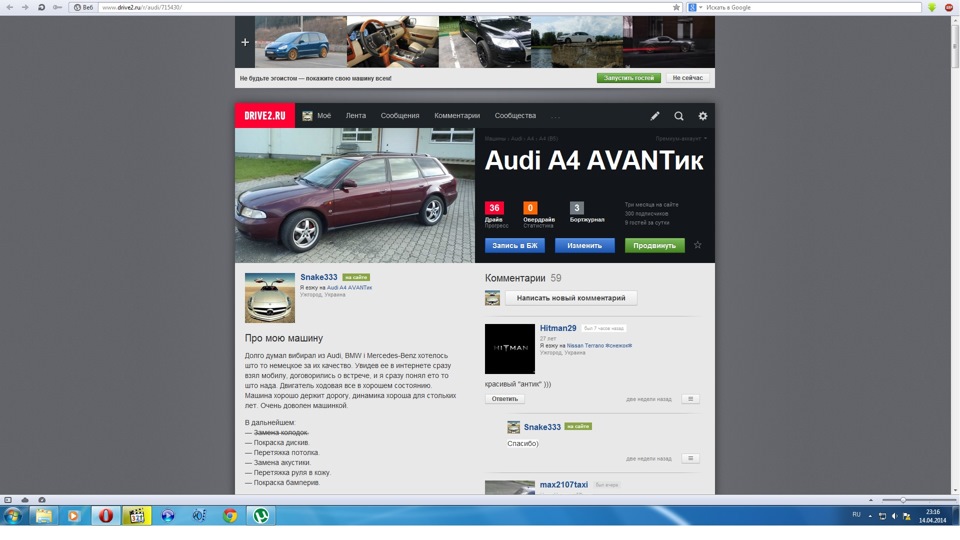Open 'Сообщения' in navigation
This screenshot has height=540, width=960.
400,116
